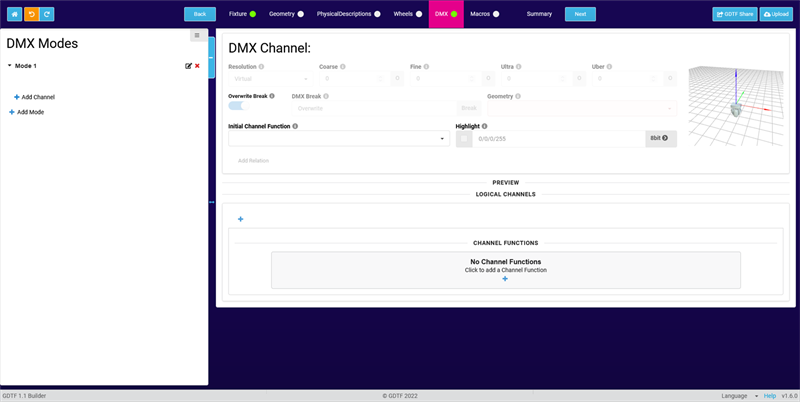Click Add Channel under Mode 1
The image size is (800, 402).
coord(35,97)
